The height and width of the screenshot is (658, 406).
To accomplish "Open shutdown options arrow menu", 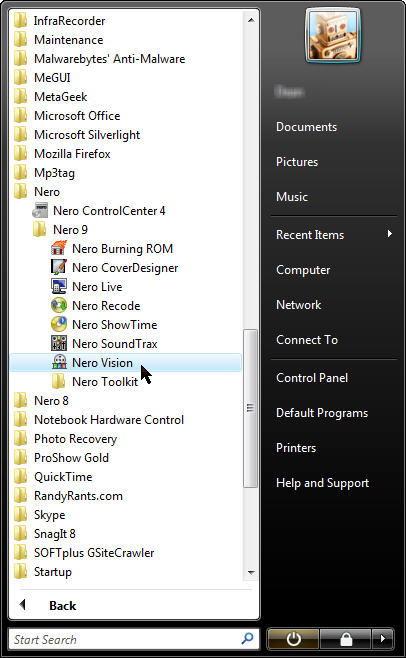I will 382,639.
